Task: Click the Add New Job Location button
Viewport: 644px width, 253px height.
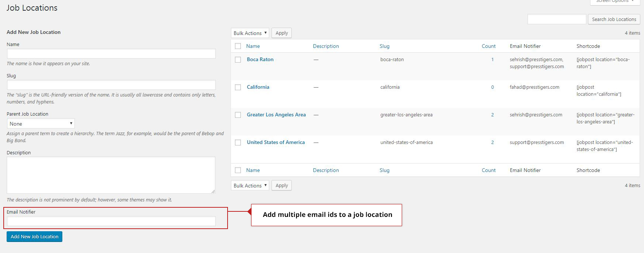Action: pos(34,236)
